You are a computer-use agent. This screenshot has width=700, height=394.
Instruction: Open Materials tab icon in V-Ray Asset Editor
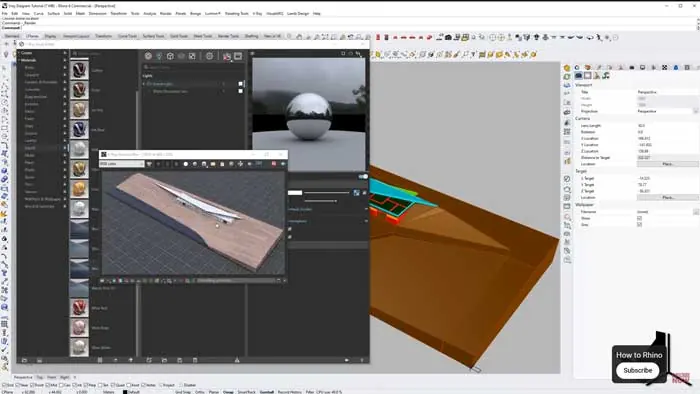point(148,56)
